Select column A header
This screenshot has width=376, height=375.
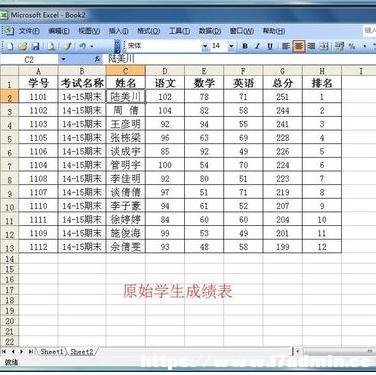(38, 71)
